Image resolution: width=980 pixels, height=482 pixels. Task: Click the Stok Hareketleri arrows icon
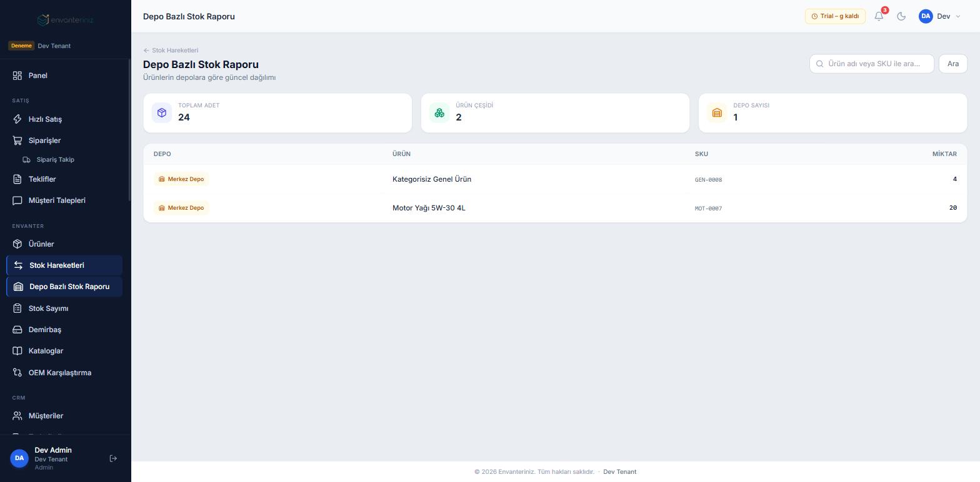click(19, 265)
